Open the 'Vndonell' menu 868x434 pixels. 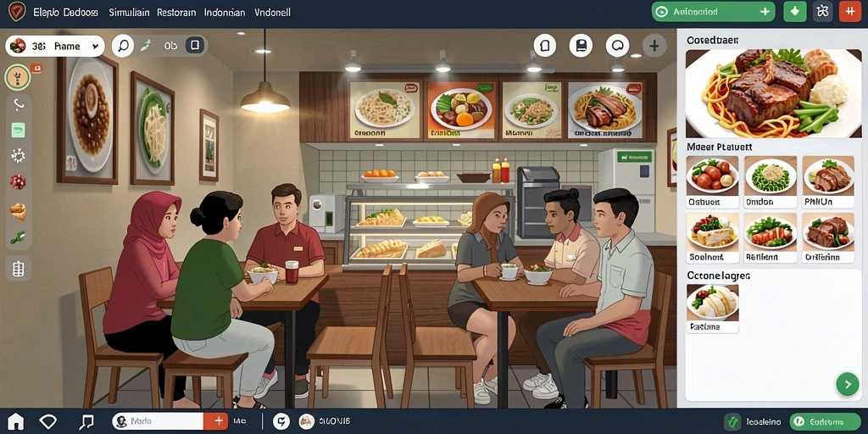(272, 12)
